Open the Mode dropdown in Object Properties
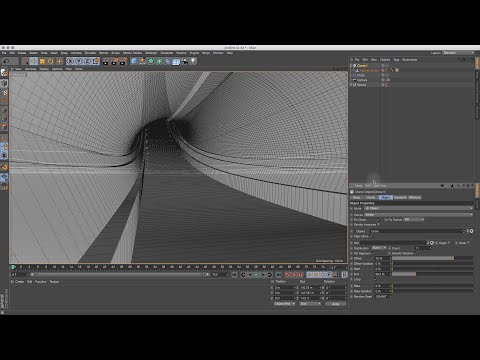This screenshot has width=480, height=360. [419, 208]
